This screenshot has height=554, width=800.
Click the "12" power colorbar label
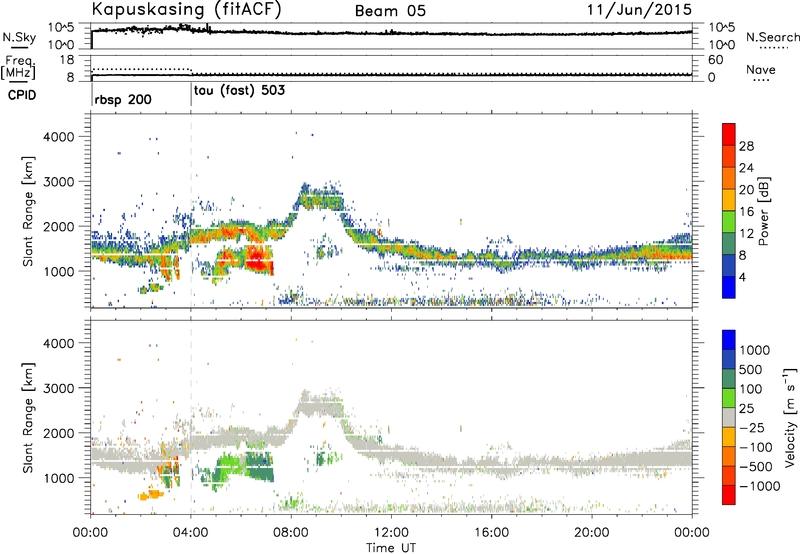tap(746, 234)
